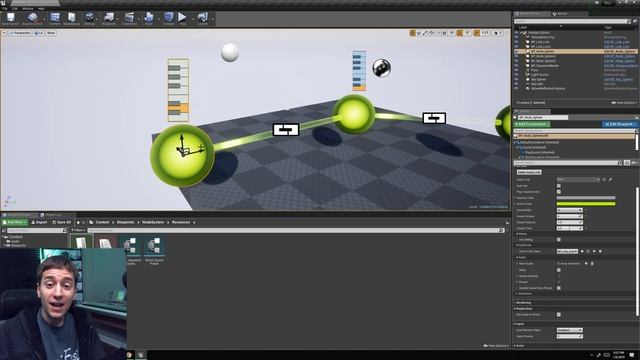Viewport: 640px width, 360px height.
Task: Open the Perspective view mode dropdown
Action: [x=20, y=33]
